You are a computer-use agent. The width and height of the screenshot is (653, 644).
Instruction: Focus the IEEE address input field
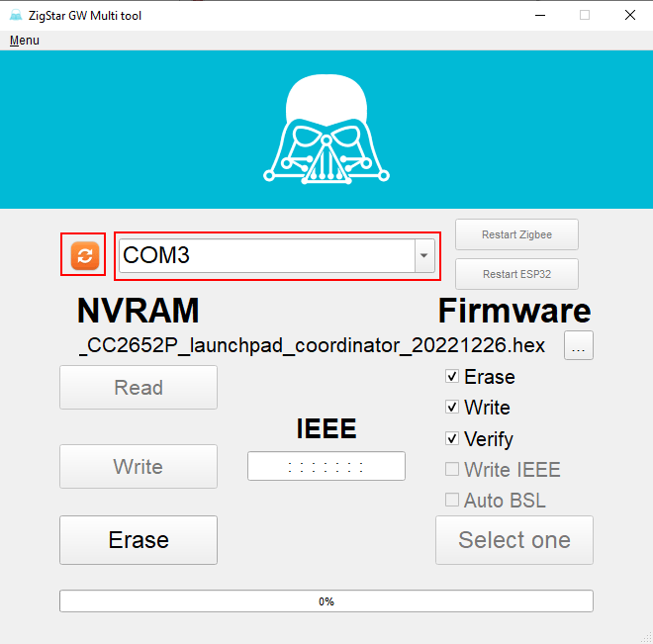326,466
